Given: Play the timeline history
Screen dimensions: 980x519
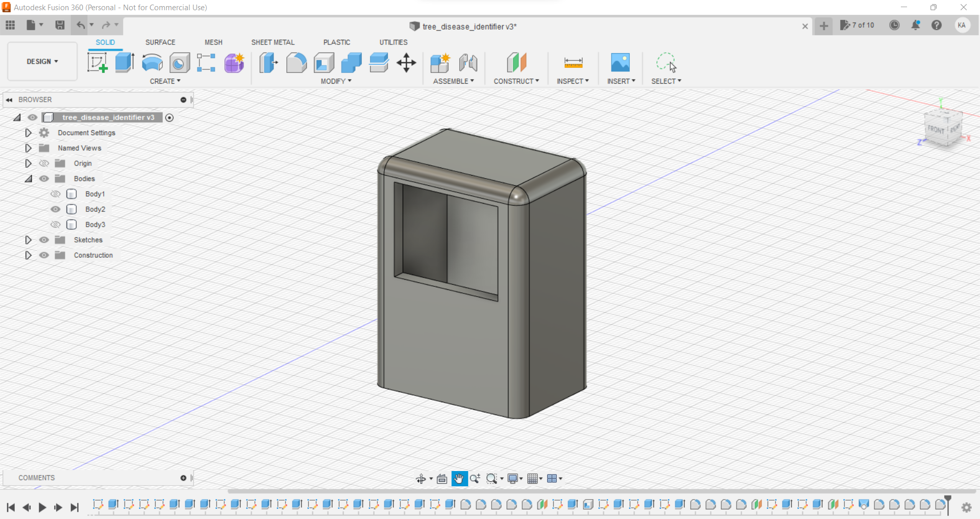Looking at the screenshot, I should 42,507.
